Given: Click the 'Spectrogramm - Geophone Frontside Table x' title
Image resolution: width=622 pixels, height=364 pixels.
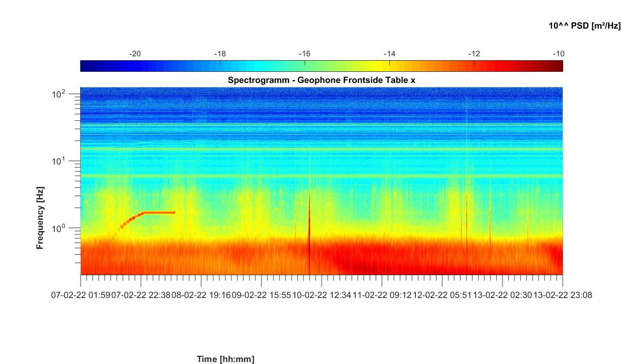Looking at the screenshot, I should point(321,80).
